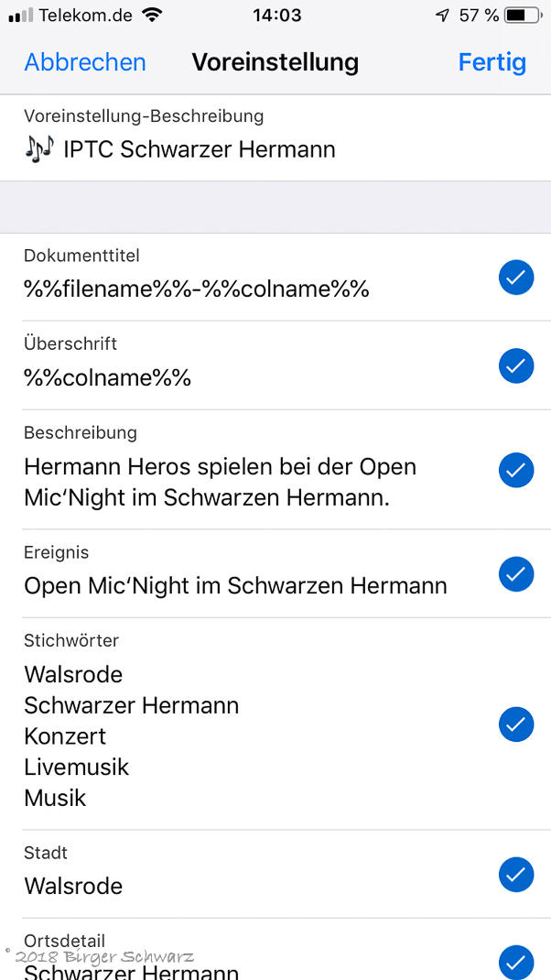Edit the Dokumenttitel filename-colname text
The image size is (551, 980).
(197, 289)
